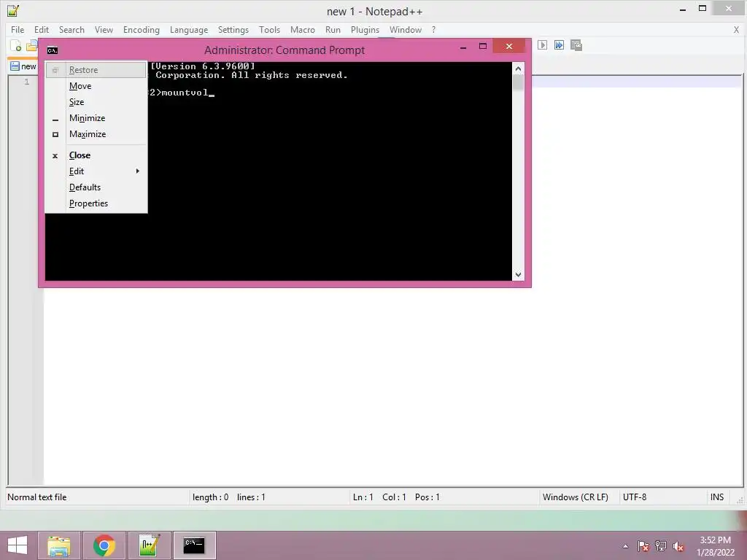Click the 'Ln : 1' status bar text
747x560 pixels.
(x=363, y=497)
